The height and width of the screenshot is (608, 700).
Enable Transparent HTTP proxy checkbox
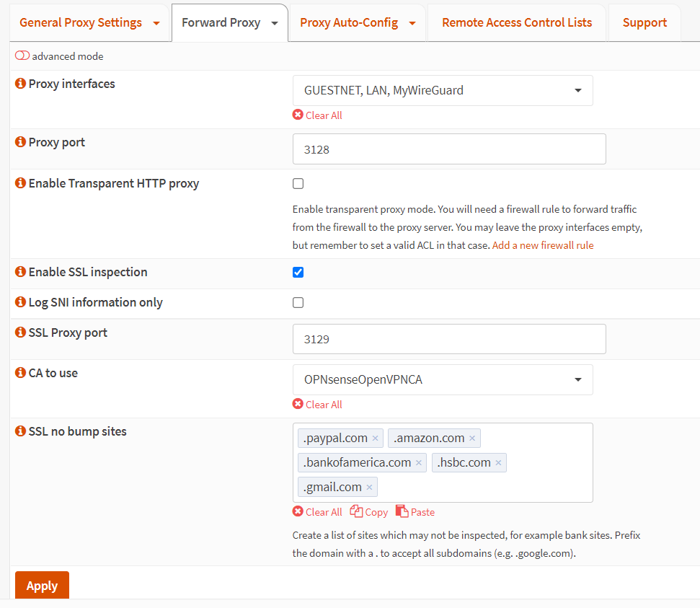(x=298, y=184)
